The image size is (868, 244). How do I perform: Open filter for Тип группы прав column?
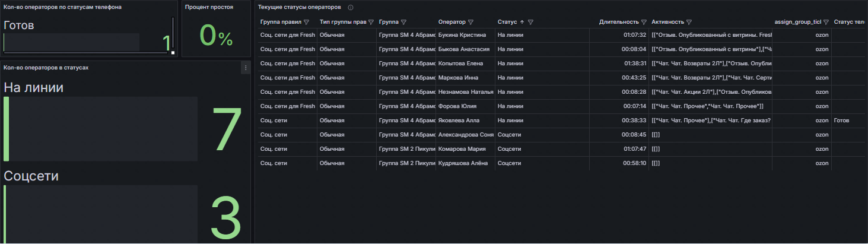[371, 22]
